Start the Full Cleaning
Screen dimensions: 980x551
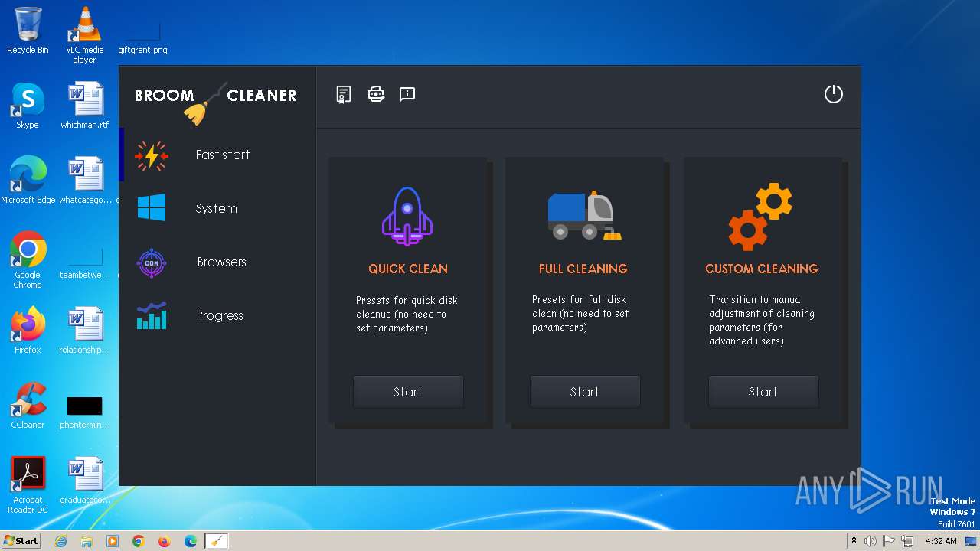coord(585,392)
